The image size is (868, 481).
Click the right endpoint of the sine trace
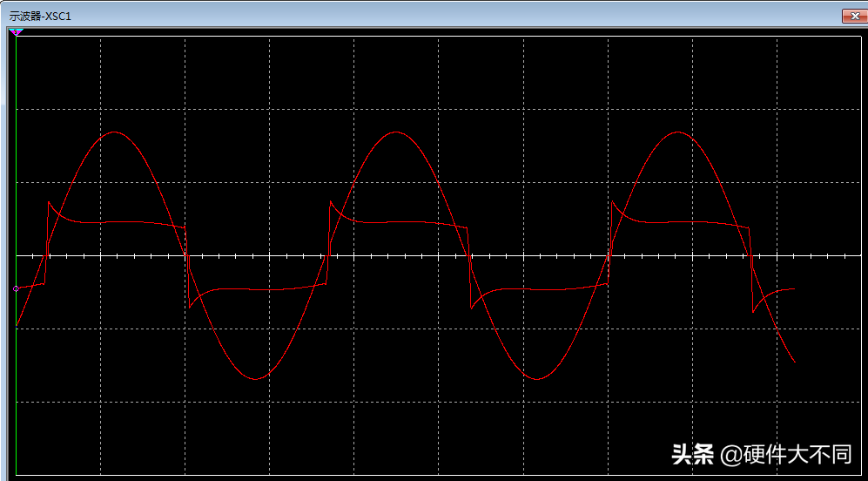tap(794, 361)
